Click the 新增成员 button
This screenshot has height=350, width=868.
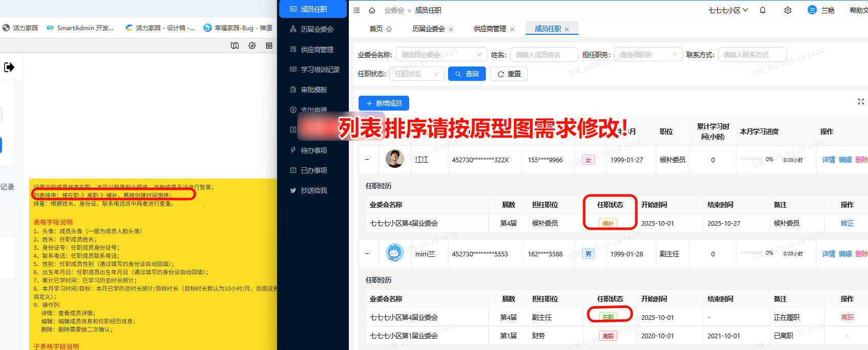pos(384,103)
